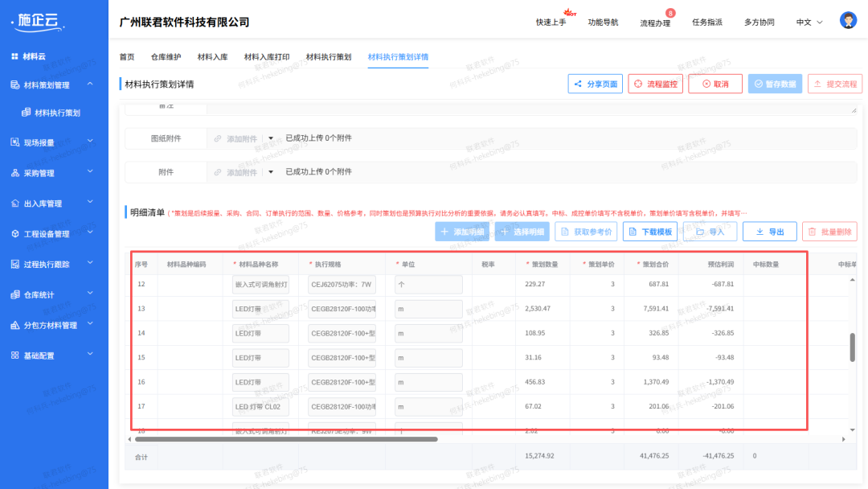The height and width of the screenshot is (489, 868).
Task: Click the table's right scroll arrow
Action: tap(844, 439)
